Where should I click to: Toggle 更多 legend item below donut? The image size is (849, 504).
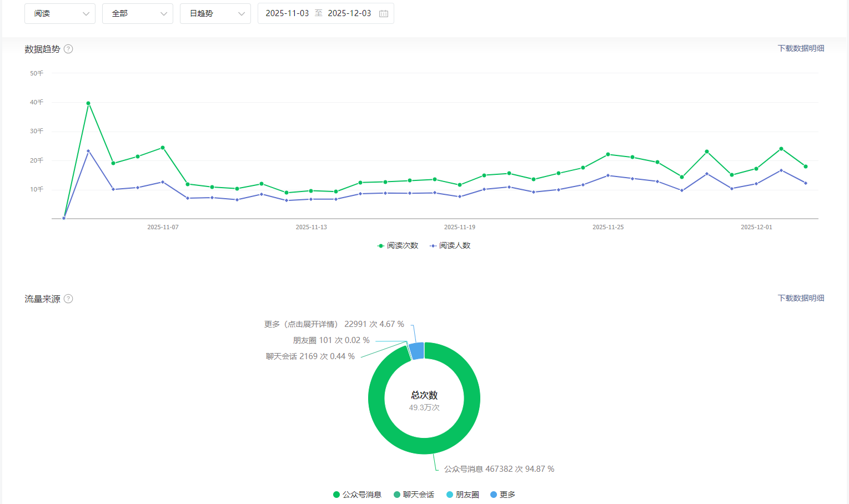click(503, 495)
